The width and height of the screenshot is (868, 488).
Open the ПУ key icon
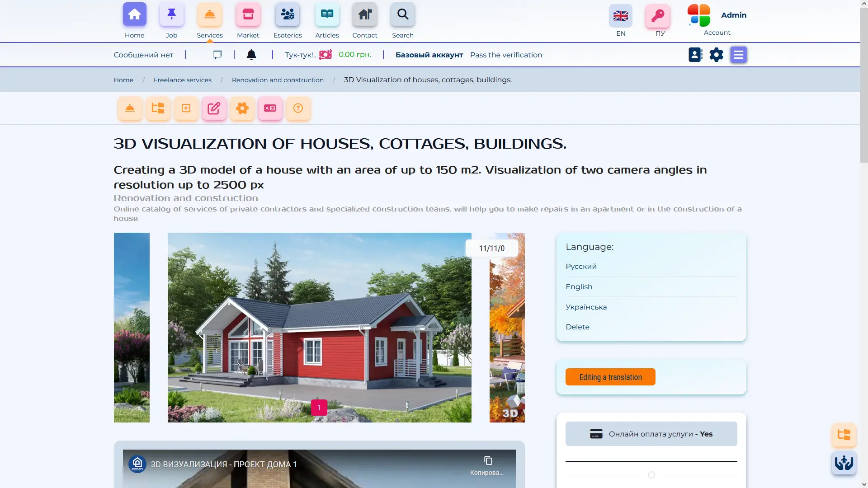tap(658, 16)
